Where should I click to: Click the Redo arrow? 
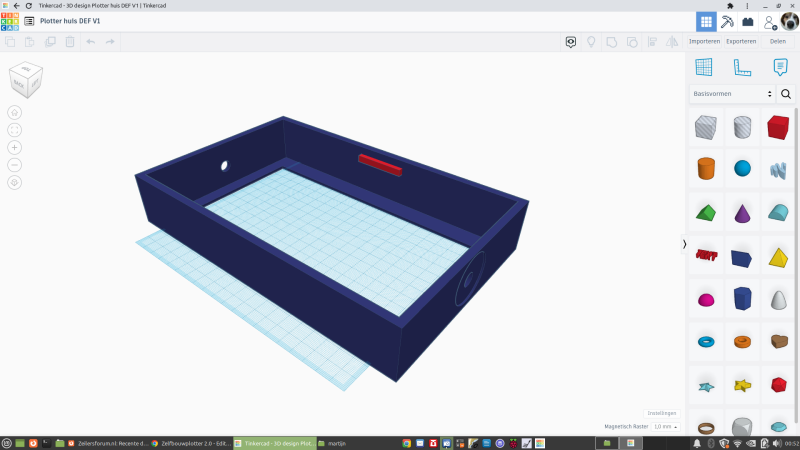[x=110, y=42]
